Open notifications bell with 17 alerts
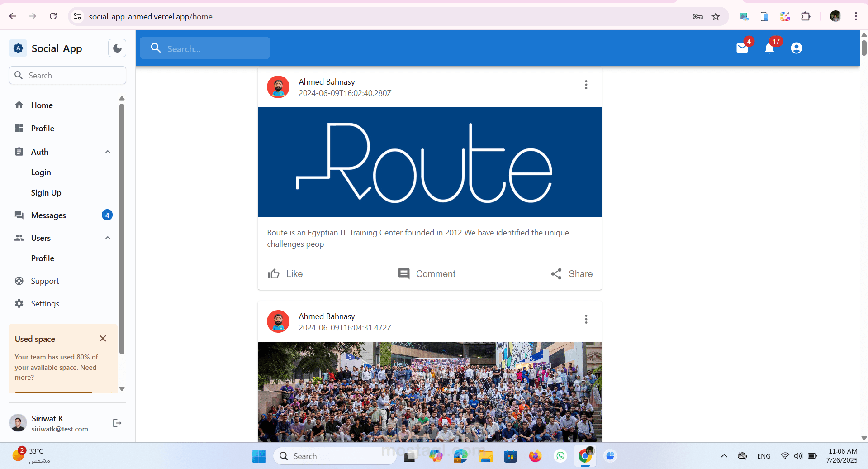This screenshot has width=868, height=469. [x=769, y=48]
